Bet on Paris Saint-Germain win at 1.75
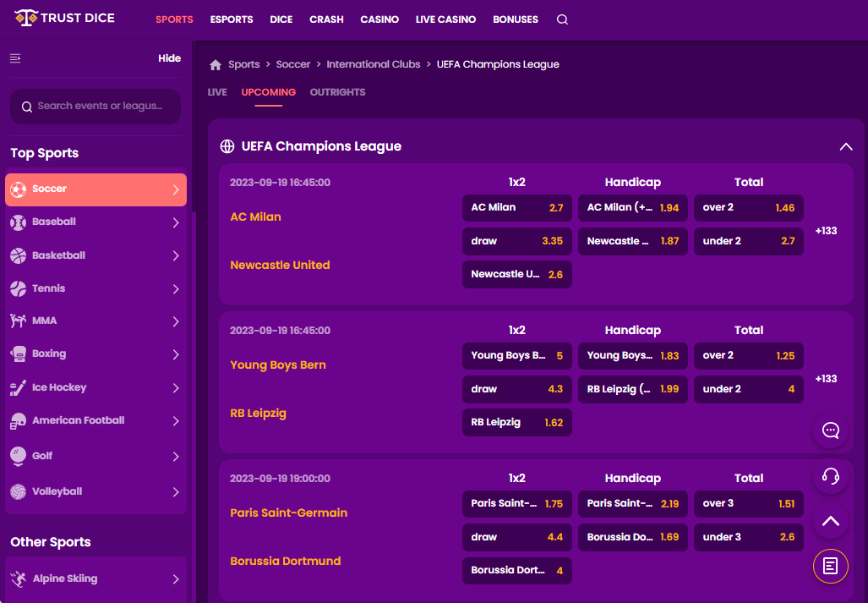Viewport: 868px width, 603px height. click(x=517, y=504)
